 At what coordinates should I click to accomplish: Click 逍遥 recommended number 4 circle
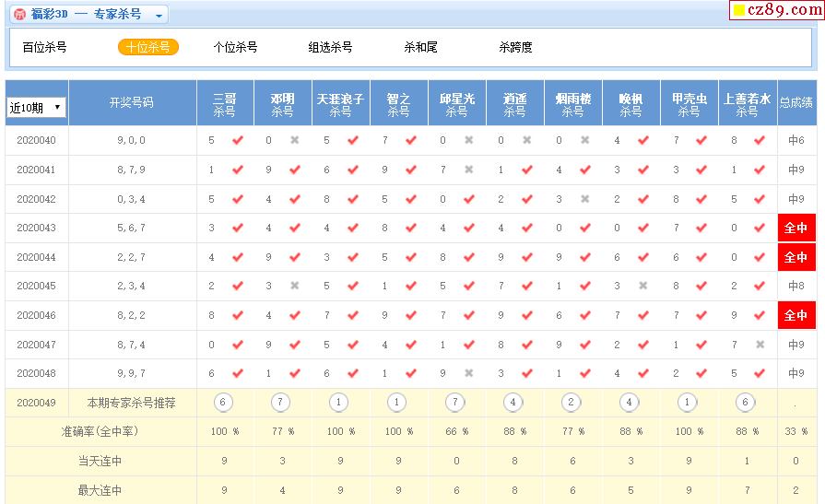(x=514, y=403)
